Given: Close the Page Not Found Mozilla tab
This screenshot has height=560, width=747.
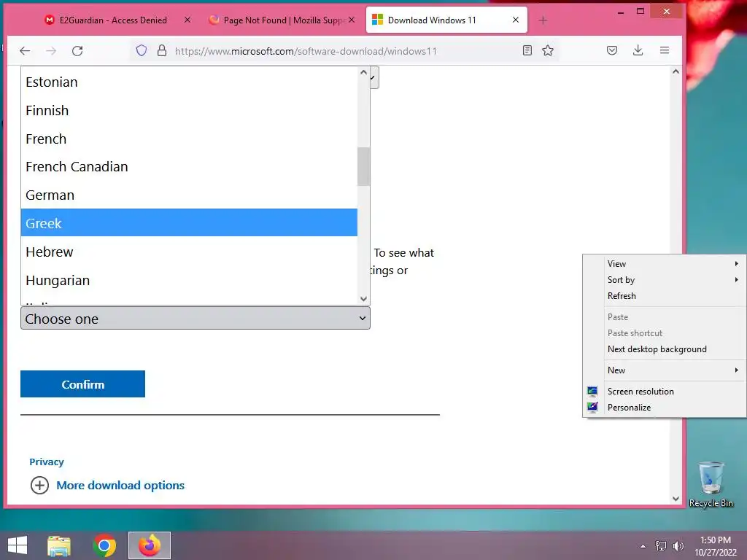Looking at the screenshot, I should click(x=352, y=20).
